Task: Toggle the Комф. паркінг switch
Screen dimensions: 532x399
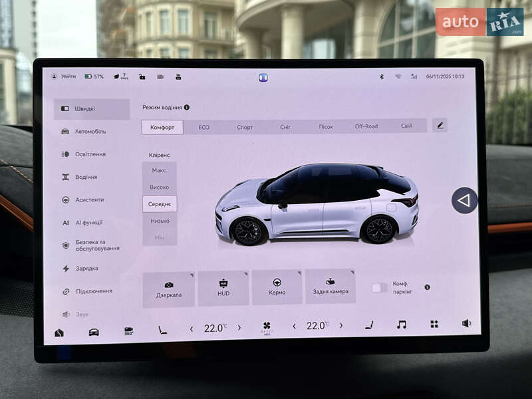Action: pyautogui.click(x=379, y=287)
